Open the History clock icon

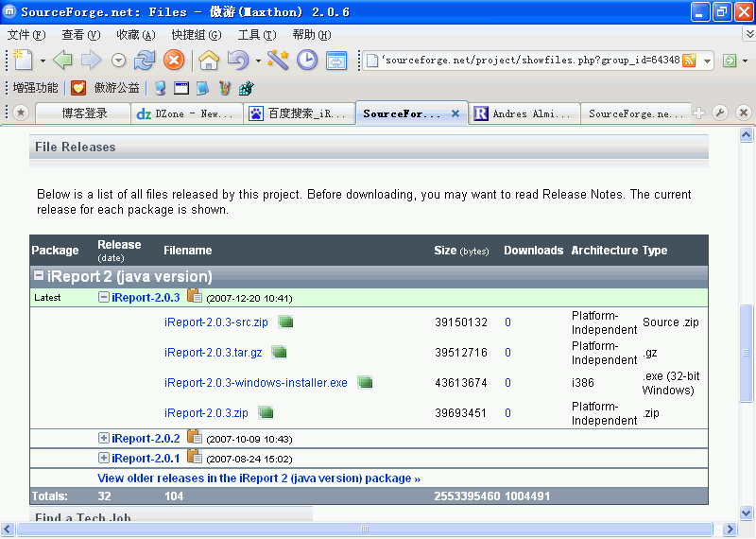(307, 61)
